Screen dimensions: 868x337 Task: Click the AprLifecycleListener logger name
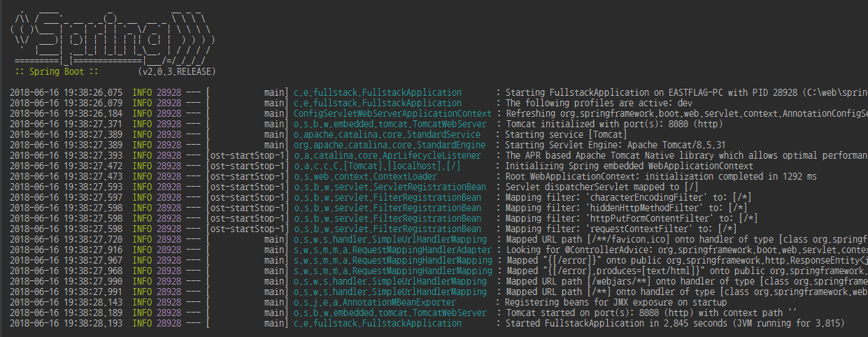[387, 155]
